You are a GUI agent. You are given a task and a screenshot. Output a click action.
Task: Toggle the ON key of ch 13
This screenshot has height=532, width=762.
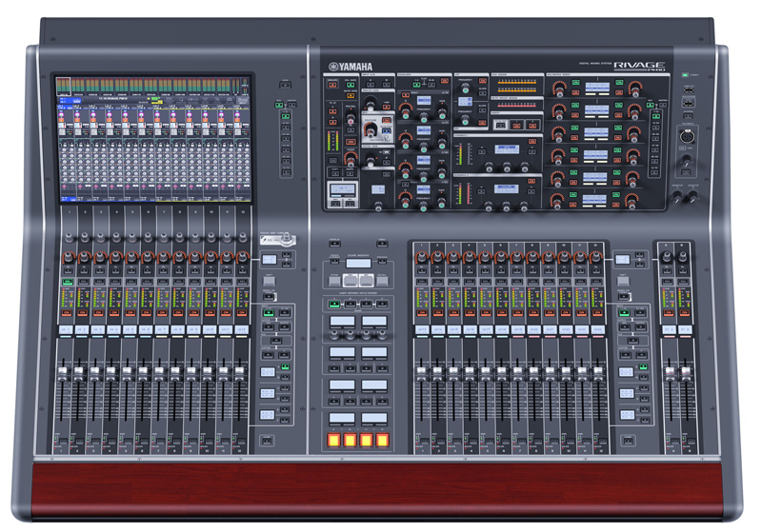[421, 313]
